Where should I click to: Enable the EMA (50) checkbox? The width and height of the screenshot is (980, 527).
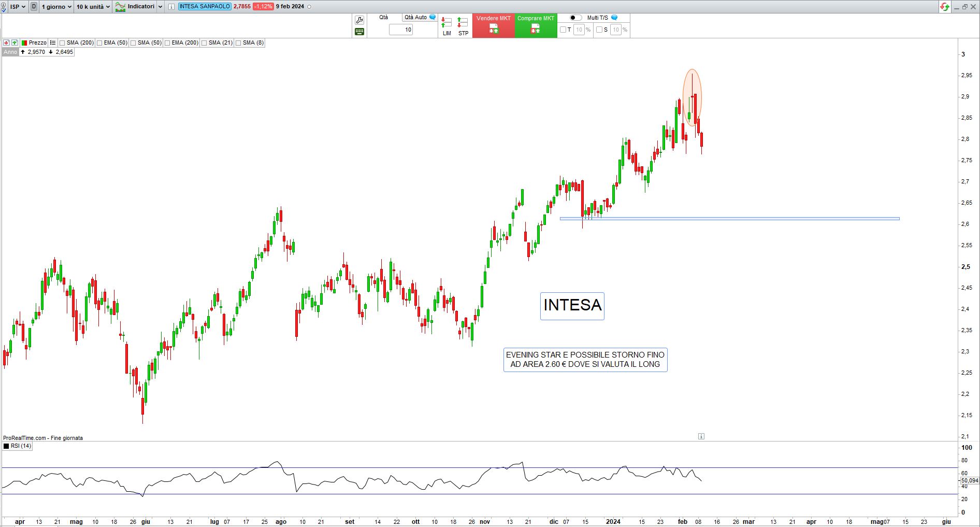point(99,43)
